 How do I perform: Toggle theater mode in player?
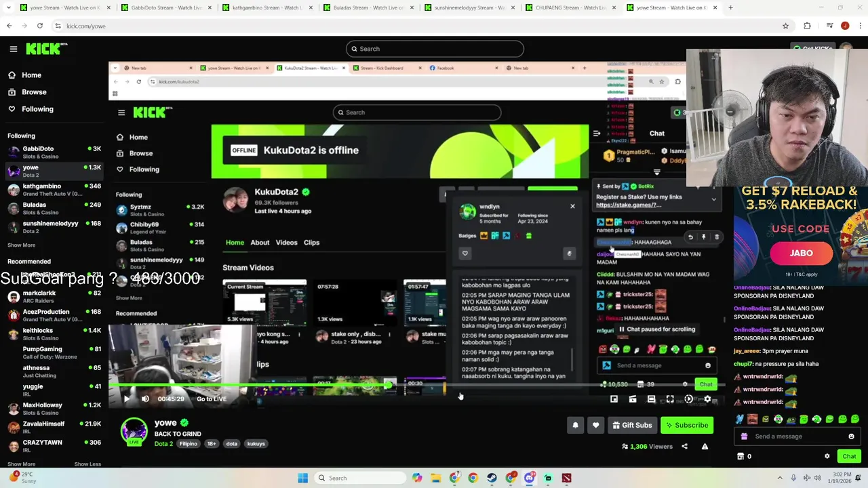(x=652, y=399)
